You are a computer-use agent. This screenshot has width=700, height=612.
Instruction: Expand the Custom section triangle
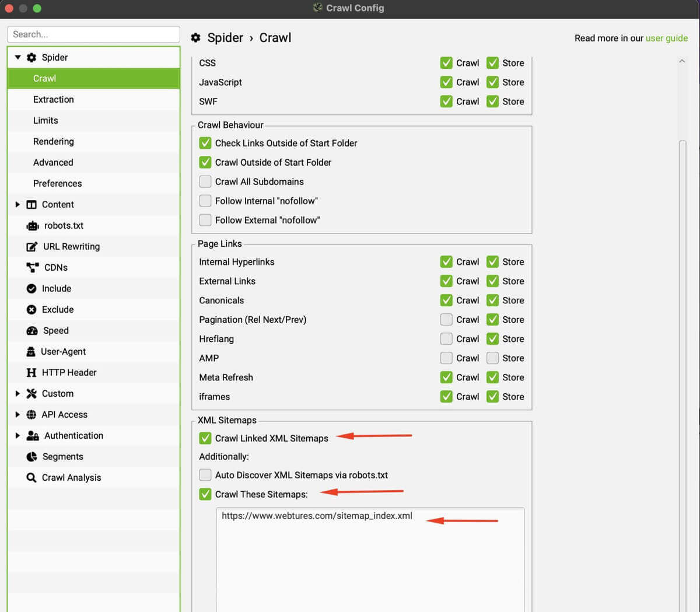[17, 394]
